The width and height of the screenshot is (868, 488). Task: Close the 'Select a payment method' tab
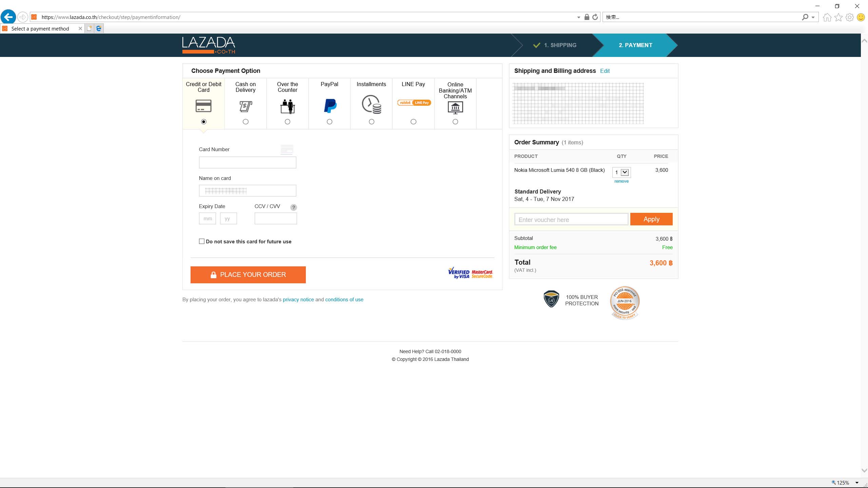point(80,28)
